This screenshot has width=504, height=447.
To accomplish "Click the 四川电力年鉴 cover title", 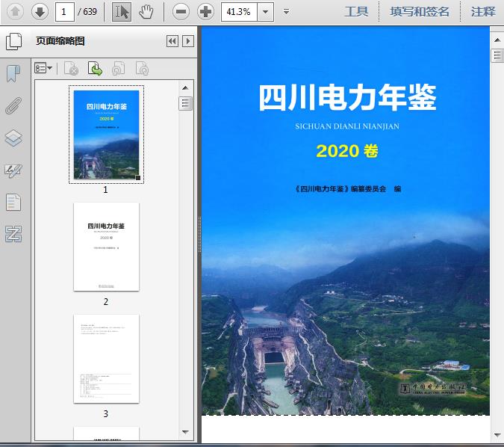I will (347, 98).
